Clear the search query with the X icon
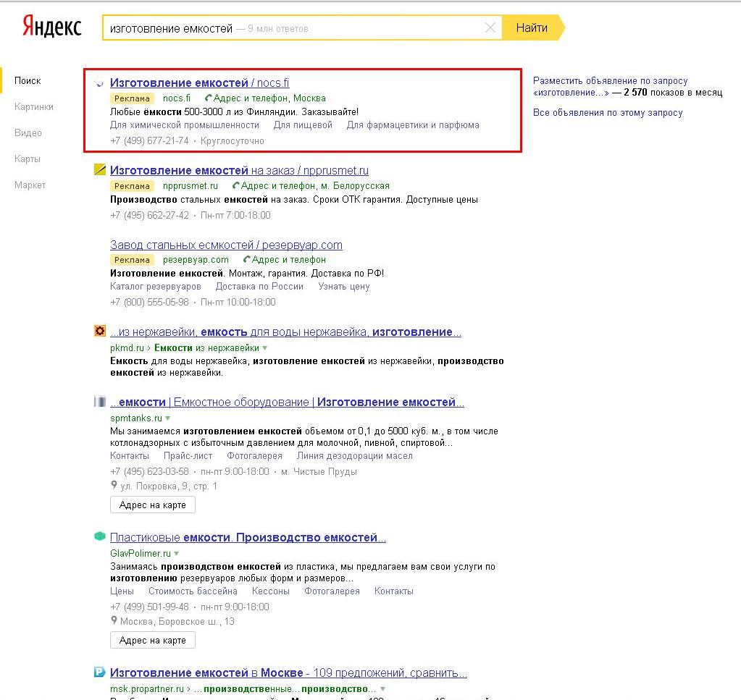The width and height of the screenshot is (741, 700). point(490,28)
